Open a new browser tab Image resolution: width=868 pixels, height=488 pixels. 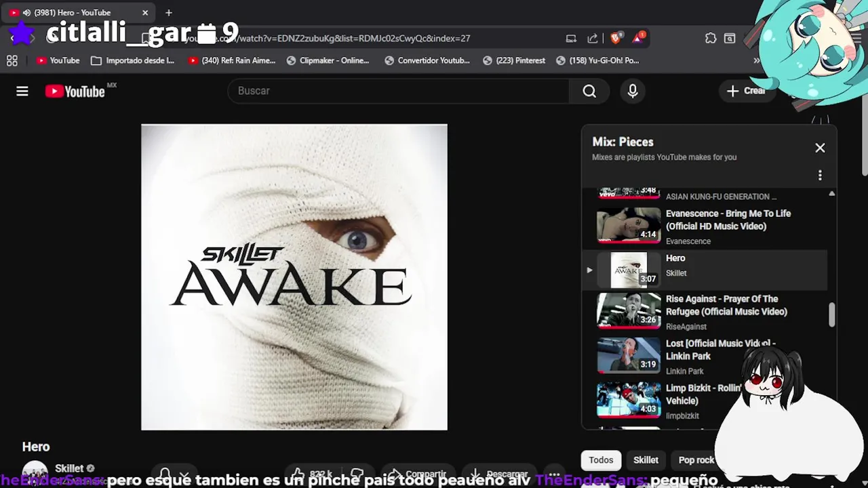(x=169, y=12)
